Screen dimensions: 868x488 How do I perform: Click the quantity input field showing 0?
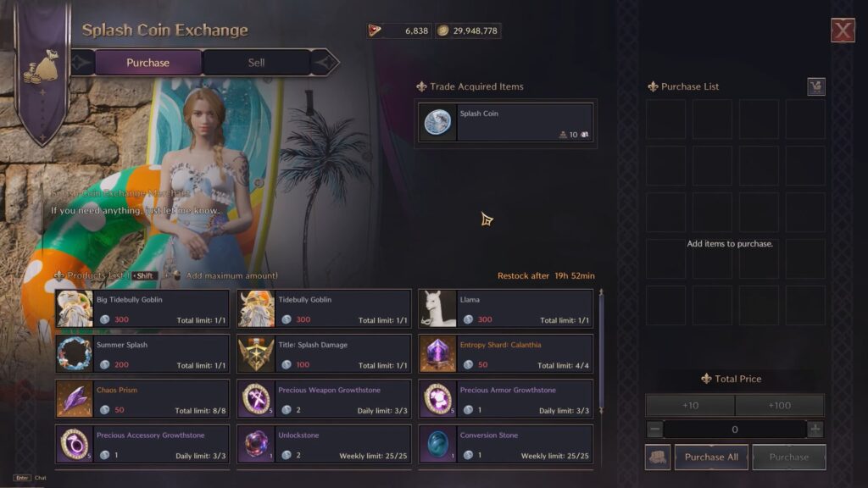pyautogui.click(x=735, y=430)
